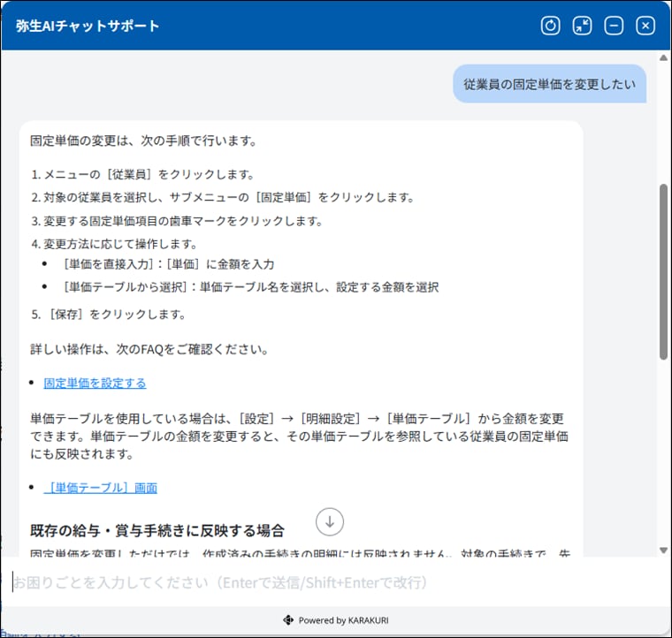Click the KARAKURI logo icon in footer
The image size is (672, 638).
tap(288, 619)
